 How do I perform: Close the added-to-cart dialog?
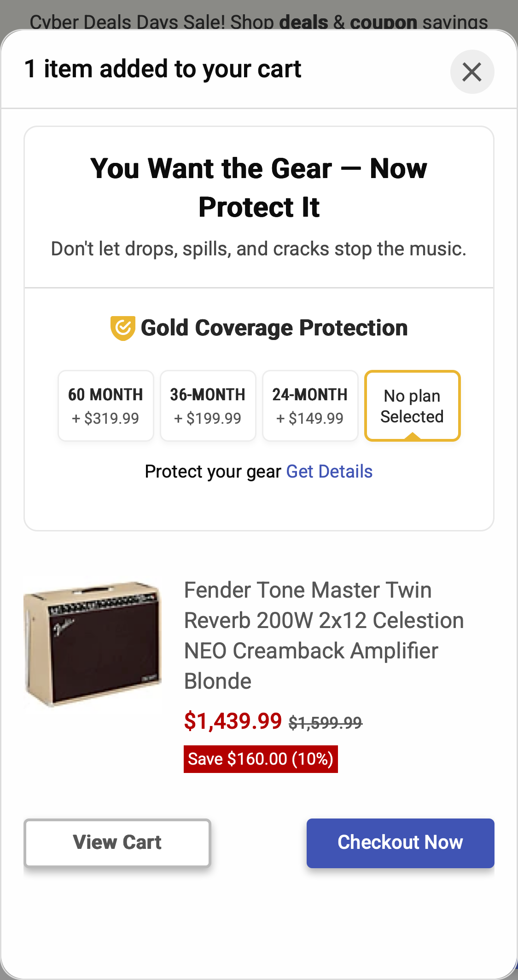[x=472, y=72]
